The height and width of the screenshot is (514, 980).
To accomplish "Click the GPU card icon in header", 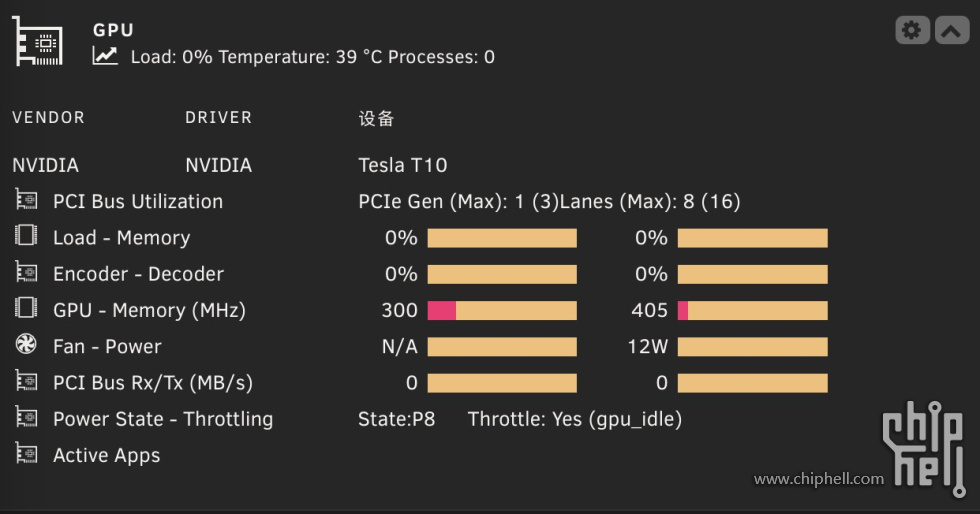I will (x=38, y=41).
